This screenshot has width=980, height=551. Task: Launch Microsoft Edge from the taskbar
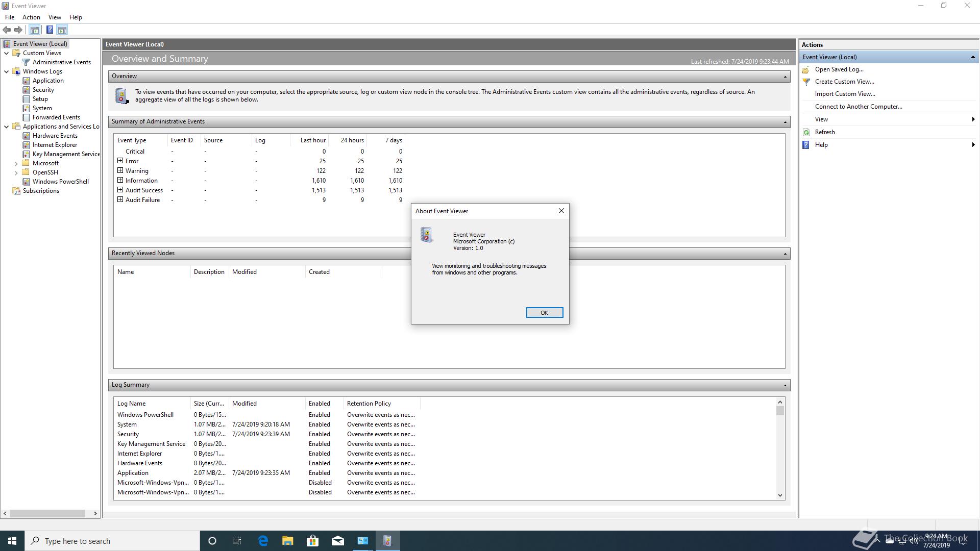pyautogui.click(x=263, y=541)
